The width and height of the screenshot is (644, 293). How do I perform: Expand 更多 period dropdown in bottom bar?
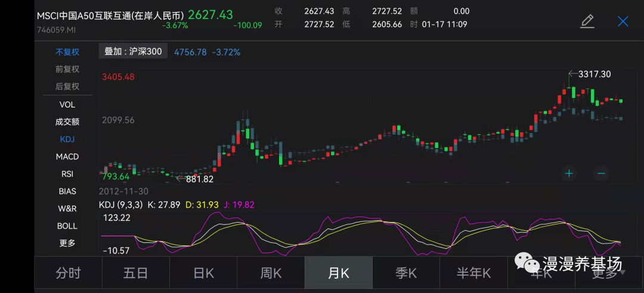[x=609, y=273]
